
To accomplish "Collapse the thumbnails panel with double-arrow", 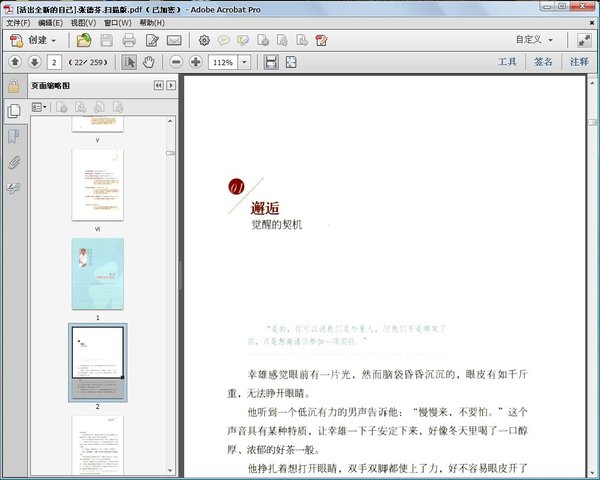I will (x=158, y=85).
